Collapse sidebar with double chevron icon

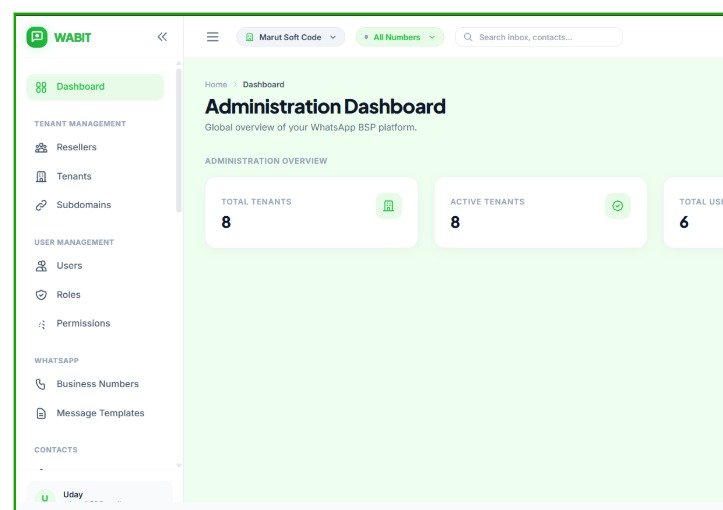point(162,37)
